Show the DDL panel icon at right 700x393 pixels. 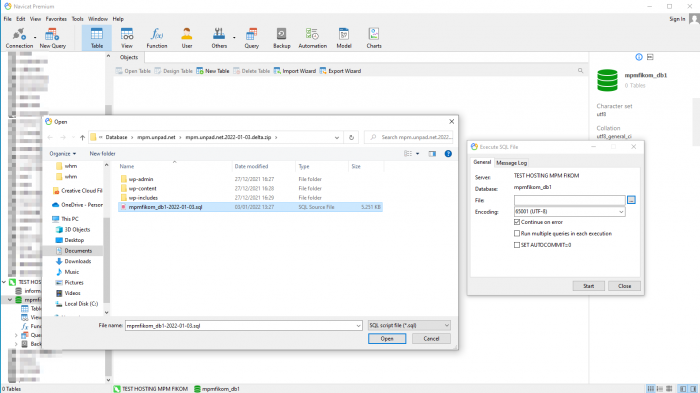650,57
